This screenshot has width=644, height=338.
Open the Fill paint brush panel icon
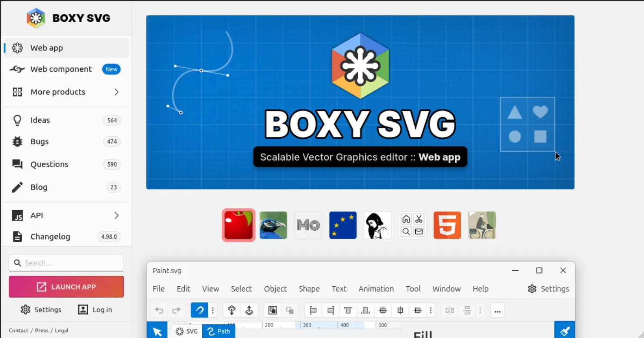point(564,331)
